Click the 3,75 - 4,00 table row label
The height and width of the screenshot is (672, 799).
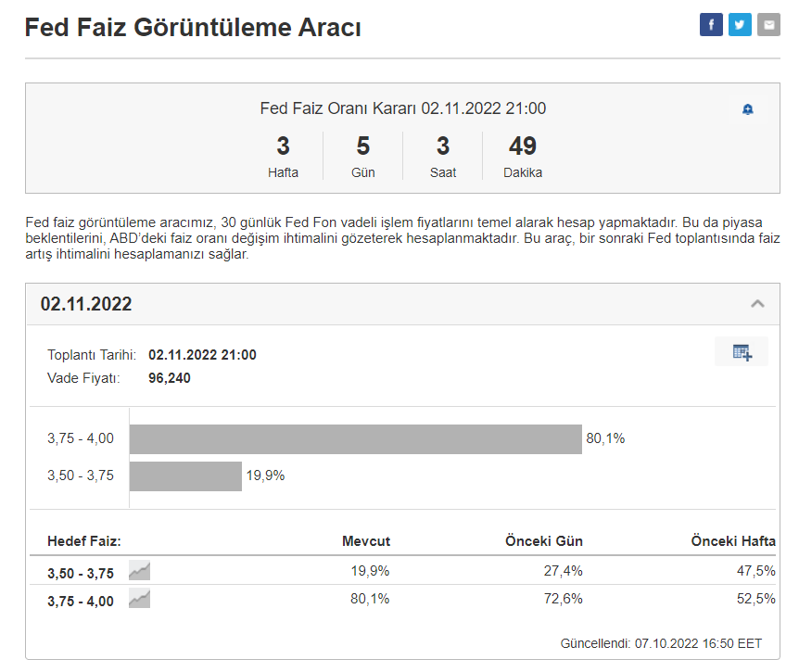tap(81, 601)
